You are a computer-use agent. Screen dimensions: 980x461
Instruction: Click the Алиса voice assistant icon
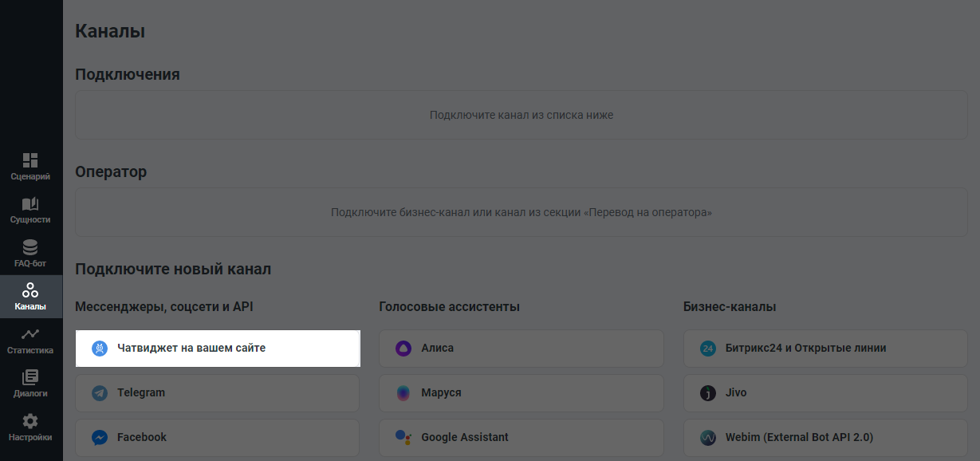tap(403, 349)
